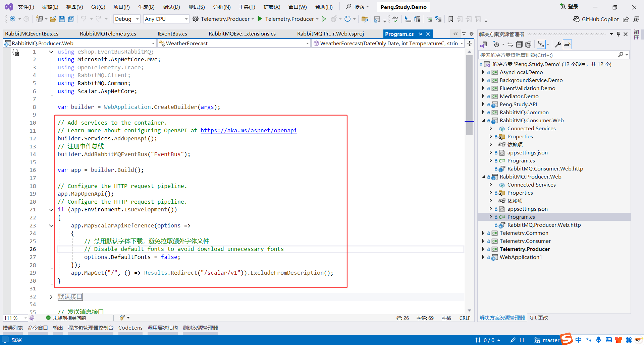Click the Sogou input method S icon
The image size is (644, 345).
point(567,339)
